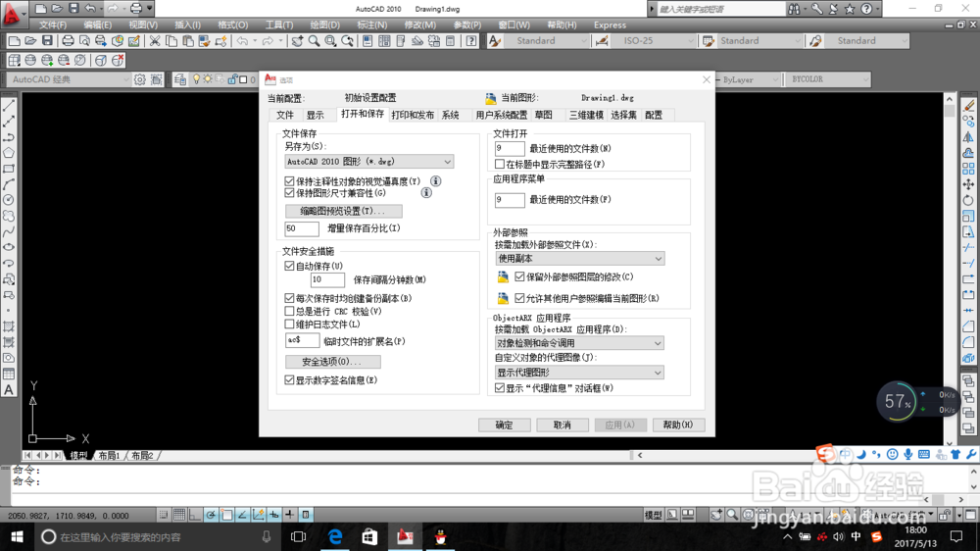
Task: Select the Rectangle tool in the draw toolbar
Action: tap(9, 169)
